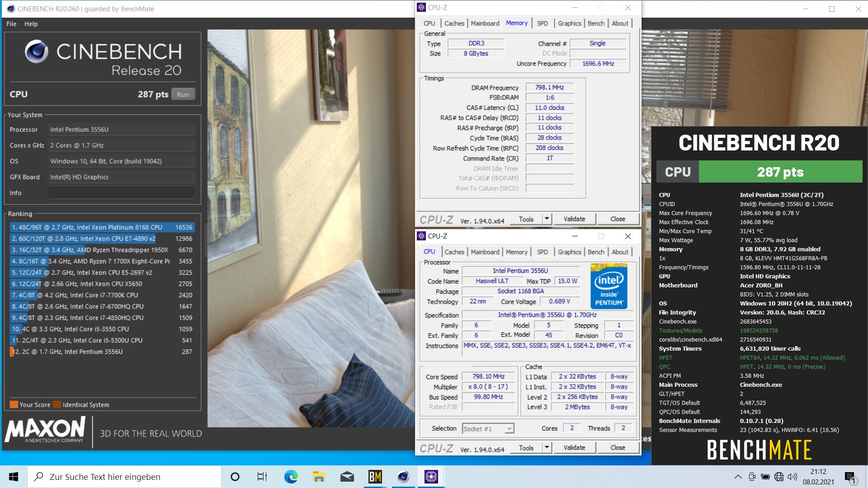The image size is (868, 488).
Task: Click the Intel Pentium inside logo
Action: [x=609, y=286]
